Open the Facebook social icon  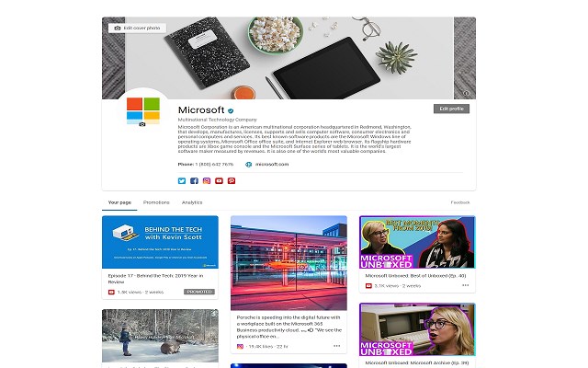(x=194, y=181)
